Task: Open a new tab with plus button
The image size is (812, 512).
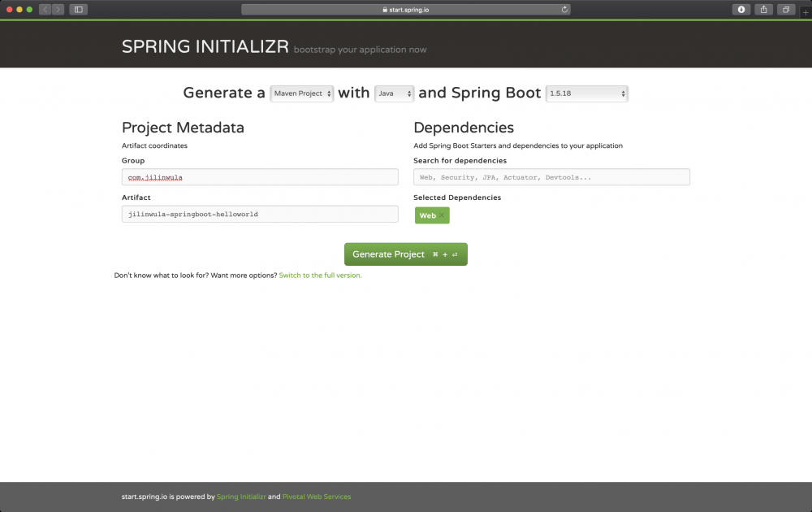Action: pyautogui.click(x=806, y=12)
